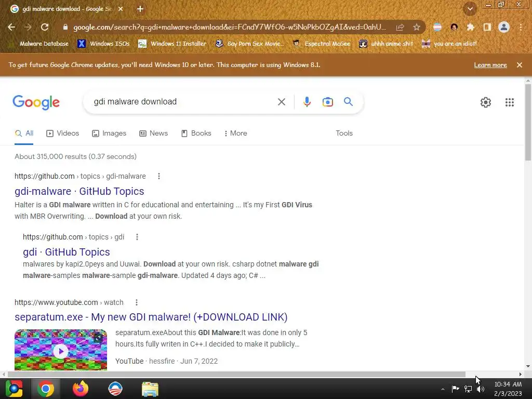Share this page icon in address bar
Viewport: 532px width, 399px height.
point(400,27)
